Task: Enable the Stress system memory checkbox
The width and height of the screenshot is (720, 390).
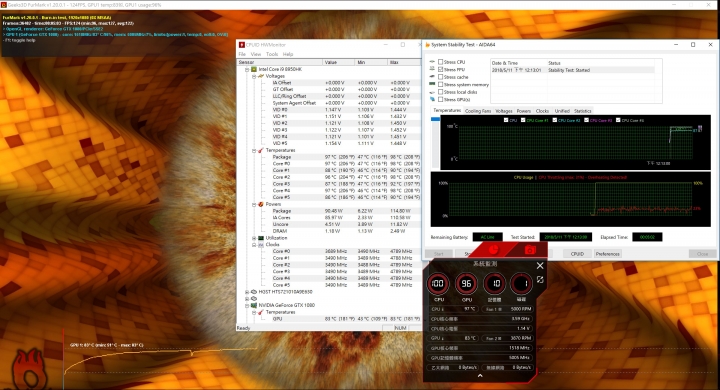Action: pos(440,85)
